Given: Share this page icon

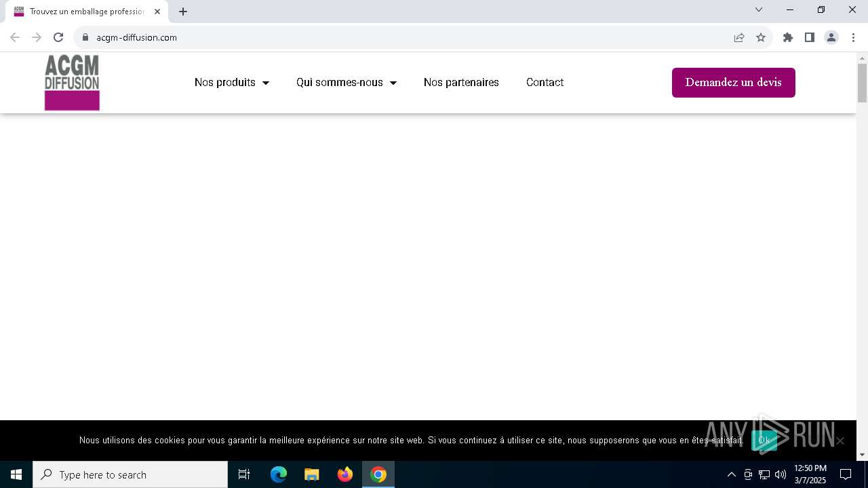Looking at the screenshot, I should point(739,37).
